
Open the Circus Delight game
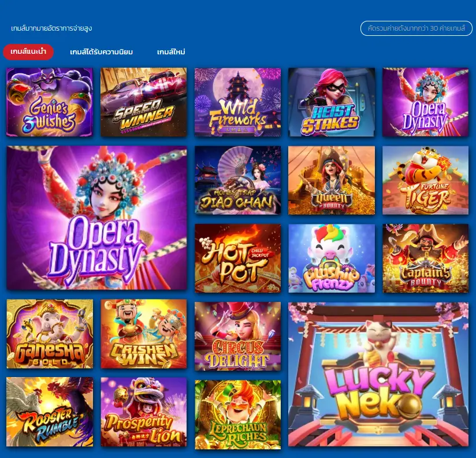point(237,337)
